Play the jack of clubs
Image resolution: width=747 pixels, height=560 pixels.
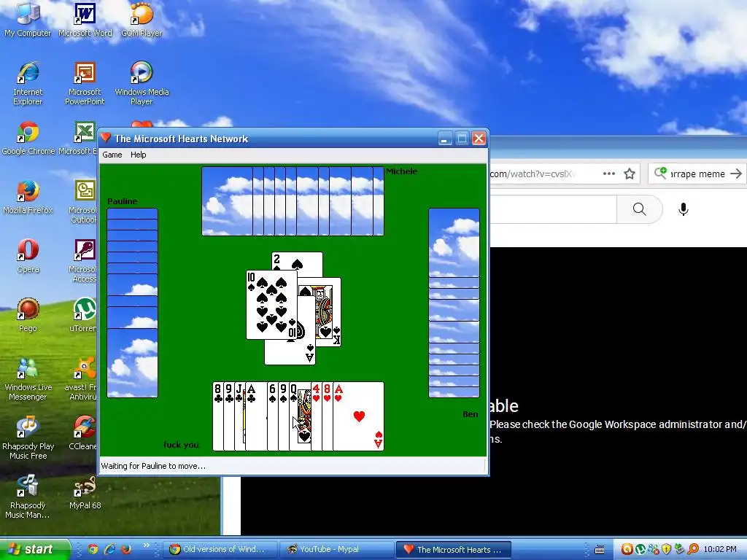click(x=239, y=416)
